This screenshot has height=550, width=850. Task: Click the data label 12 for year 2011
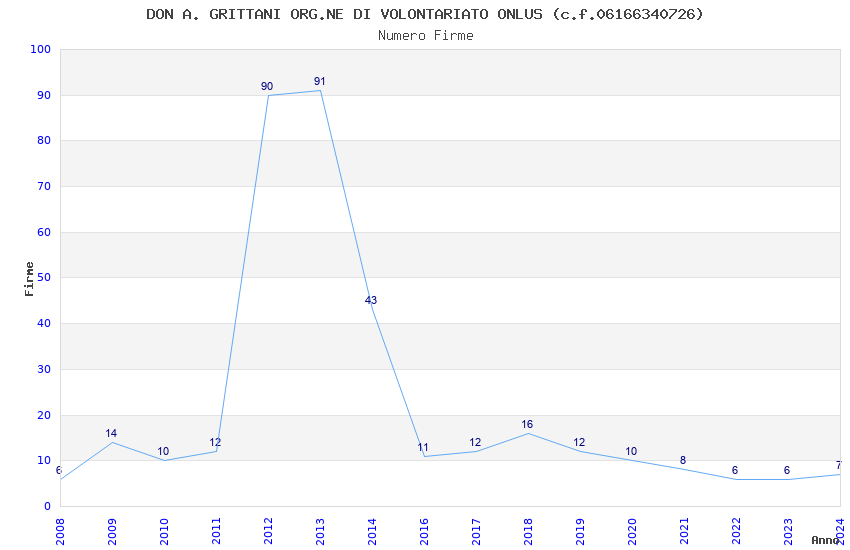(215, 443)
